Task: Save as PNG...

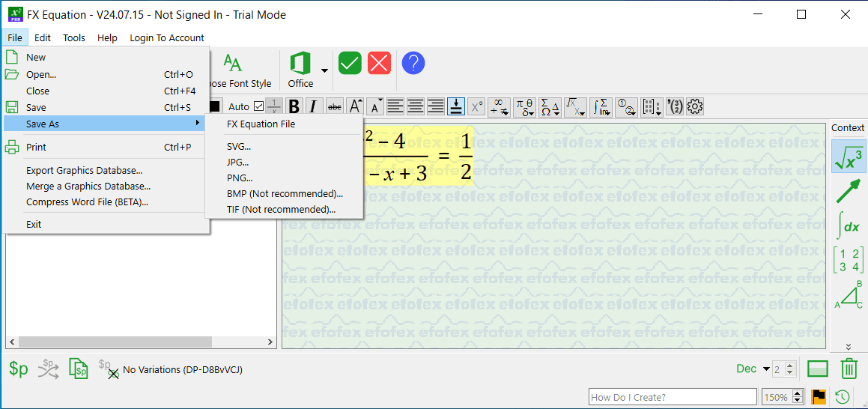Action: tap(284, 178)
